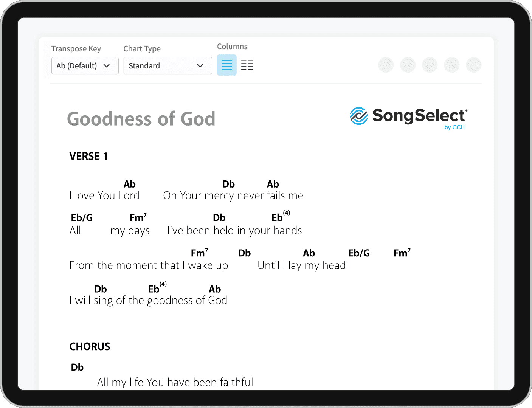Expand the chevron on Ab (Default) selector
Image resolution: width=532 pixels, height=408 pixels.
107,65
